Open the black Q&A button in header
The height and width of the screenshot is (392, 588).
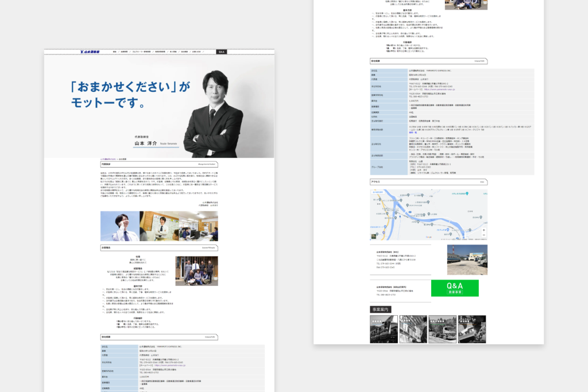pos(221,52)
